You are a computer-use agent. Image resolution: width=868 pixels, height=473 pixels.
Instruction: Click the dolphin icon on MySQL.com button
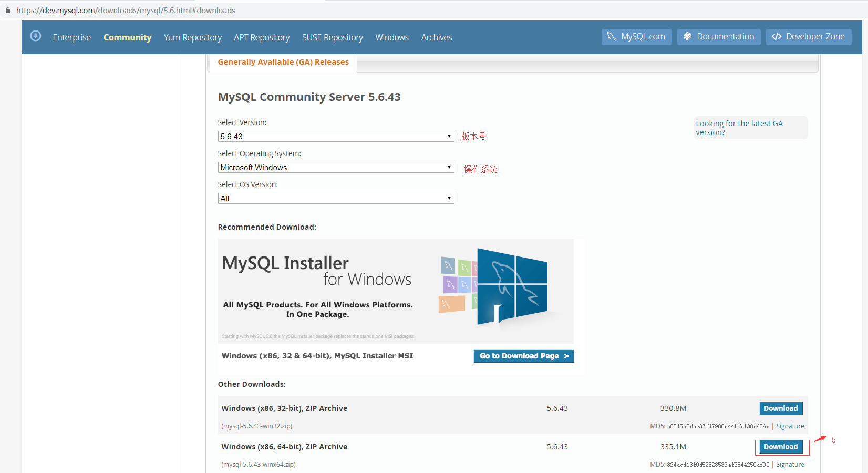pyautogui.click(x=612, y=36)
